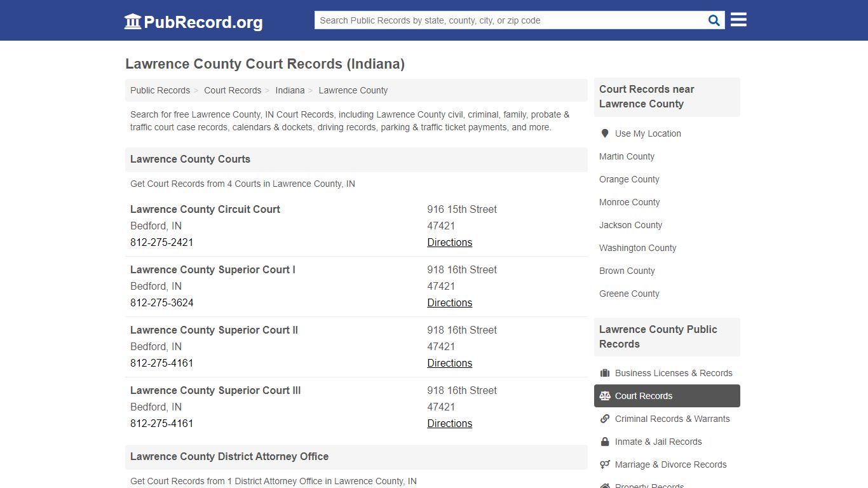
Task: Click PubRecord.org site title text
Action: [203, 22]
